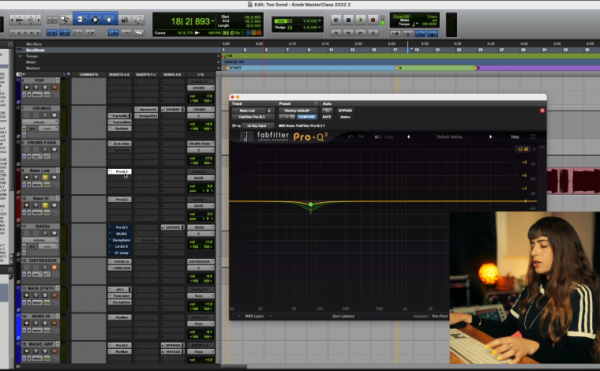The height and width of the screenshot is (371, 600).
Task: Click the pink audio clip on Bass Low track
Action: (573, 181)
